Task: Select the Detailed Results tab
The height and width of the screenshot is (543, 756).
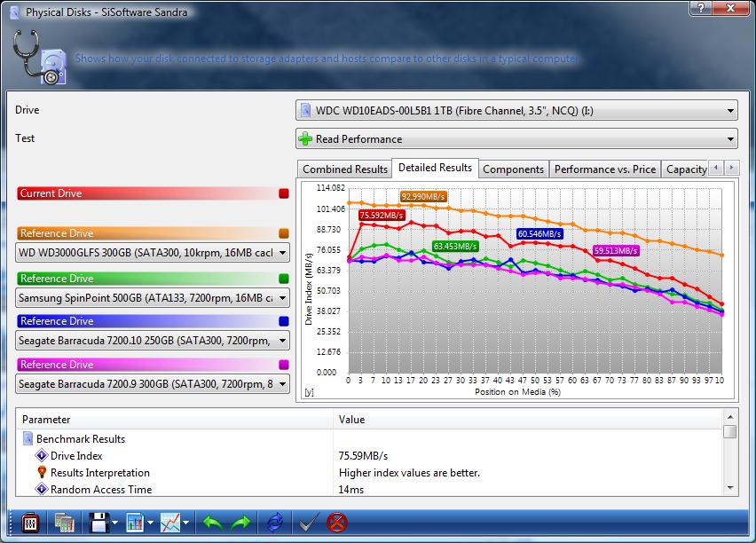Action: click(435, 168)
